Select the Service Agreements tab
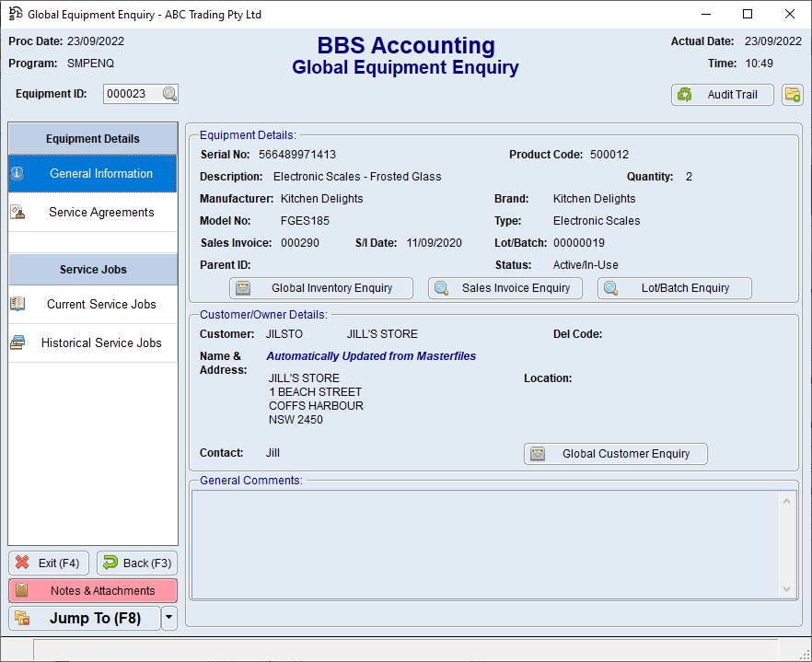This screenshot has height=662, width=812. tap(101, 211)
